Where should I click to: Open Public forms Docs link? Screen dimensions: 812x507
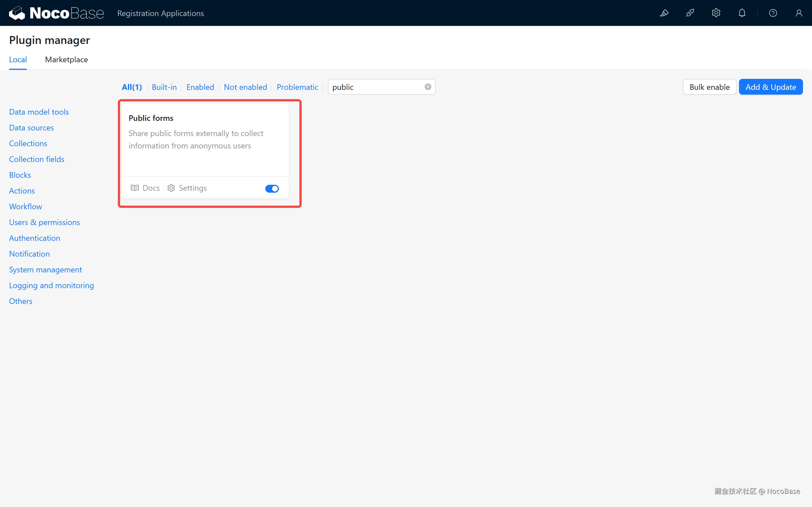coord(145,188)
